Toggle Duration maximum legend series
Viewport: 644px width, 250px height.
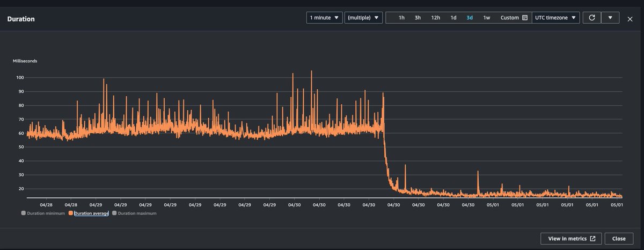click(x=134, y=213)
